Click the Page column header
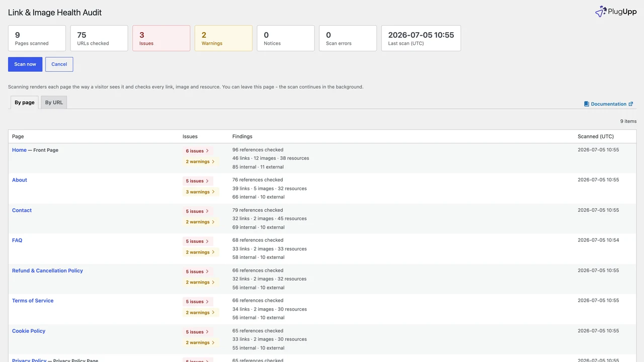 click(18, 136)
